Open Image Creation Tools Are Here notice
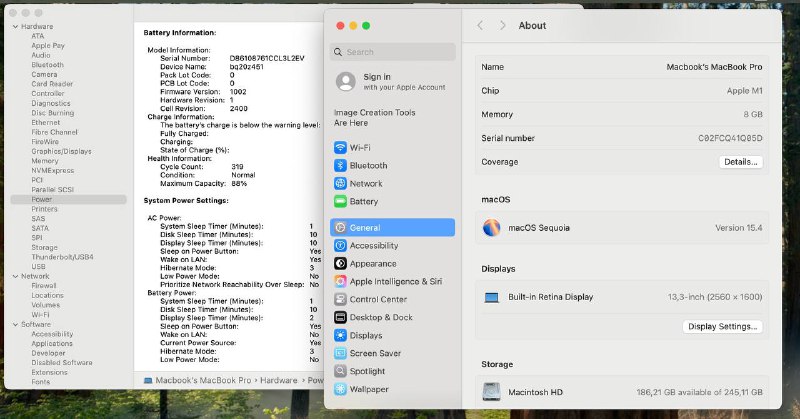Image resolution: width=800 pixels, height=419 pixels. pyautogui.click(x=374, y=117)
